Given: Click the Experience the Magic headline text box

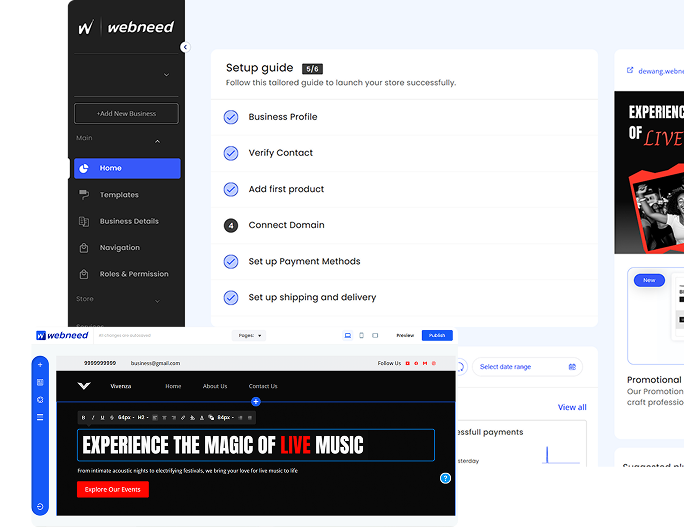Looking at the screenshot, I should pos(256,445).
